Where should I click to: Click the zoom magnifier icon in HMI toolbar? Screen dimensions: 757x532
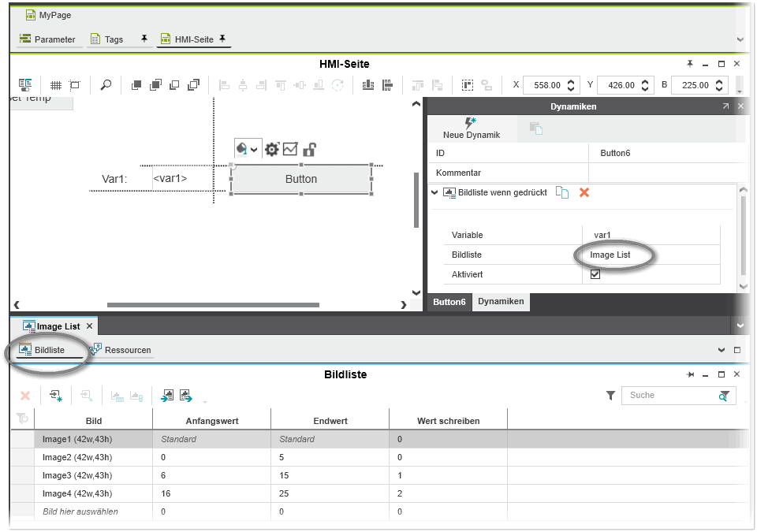106,85
